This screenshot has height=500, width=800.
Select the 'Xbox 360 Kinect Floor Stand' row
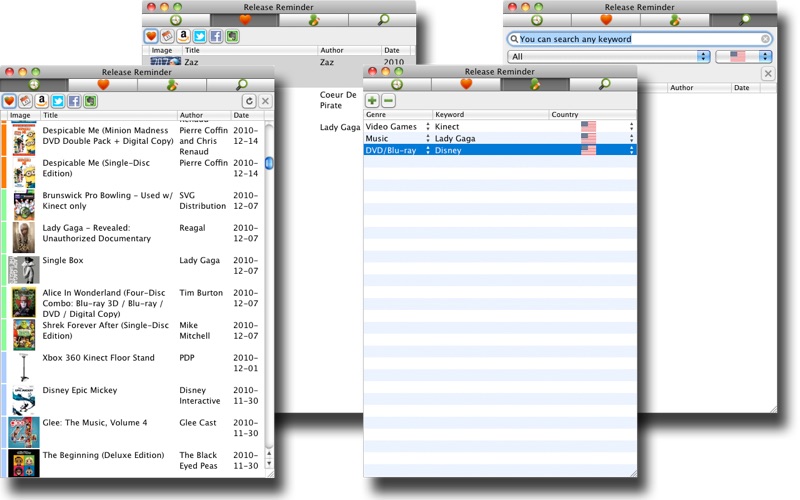[133, 367]
